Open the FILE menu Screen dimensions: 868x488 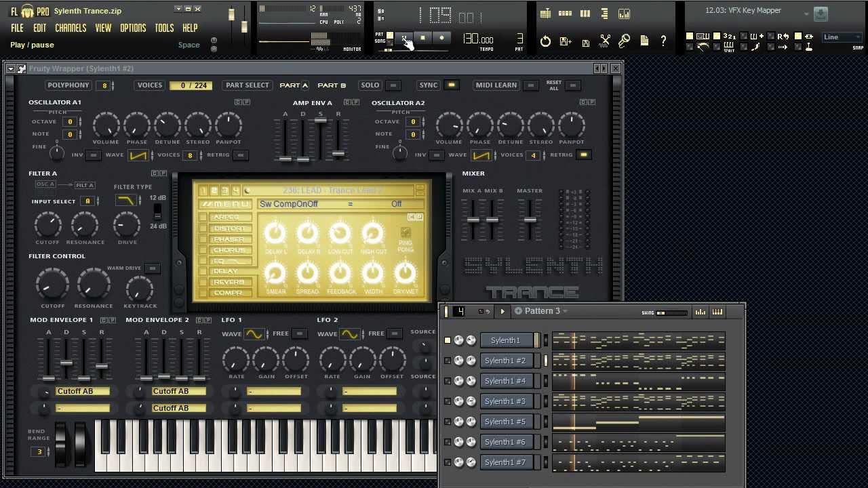[x=17, y=28]
